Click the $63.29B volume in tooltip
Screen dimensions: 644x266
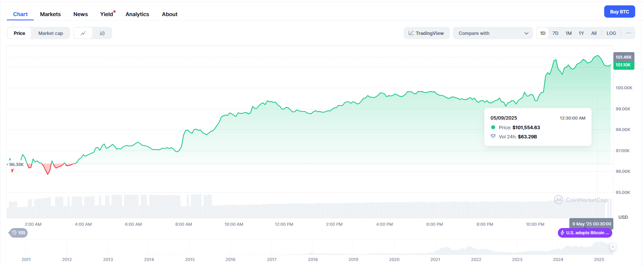point(527,137)
